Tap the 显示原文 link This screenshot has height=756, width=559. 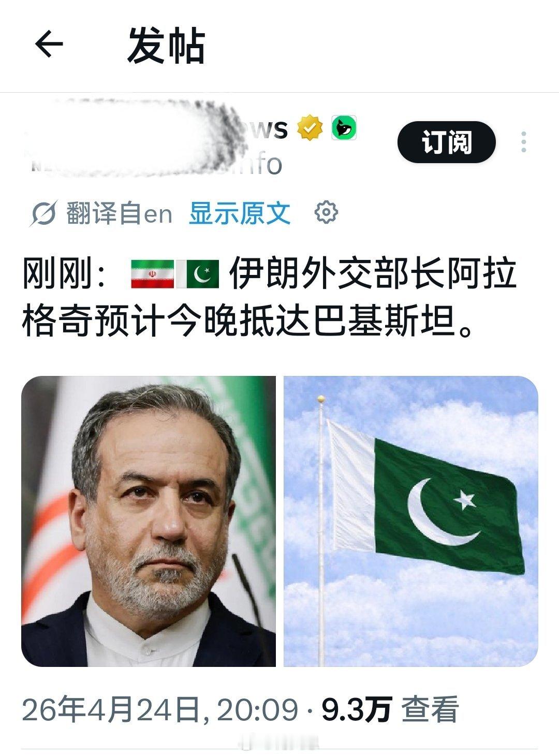point(240,213)
